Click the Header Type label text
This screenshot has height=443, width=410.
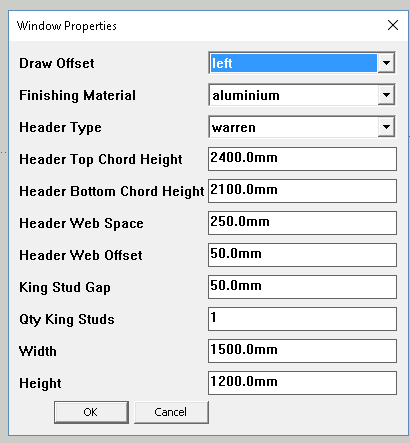click(x=60, y=128)
